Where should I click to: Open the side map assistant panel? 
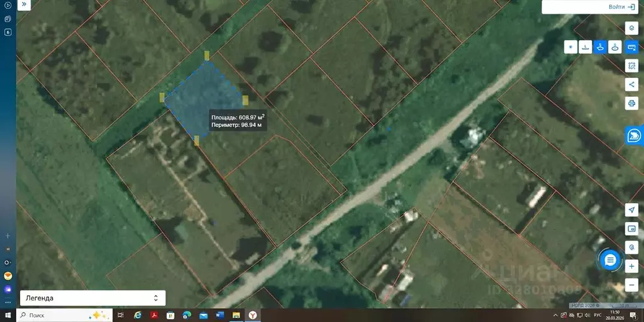(635, 136)
